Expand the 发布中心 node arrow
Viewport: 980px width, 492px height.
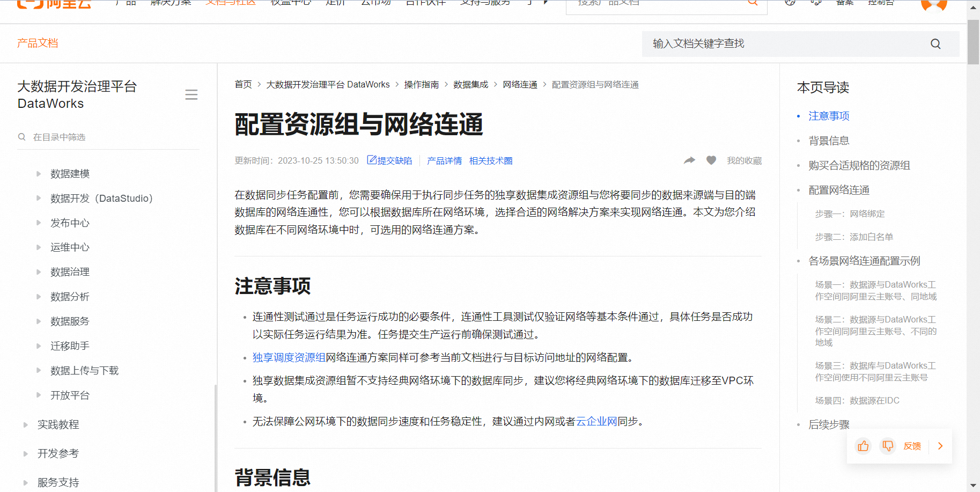(x=39, y=223)
